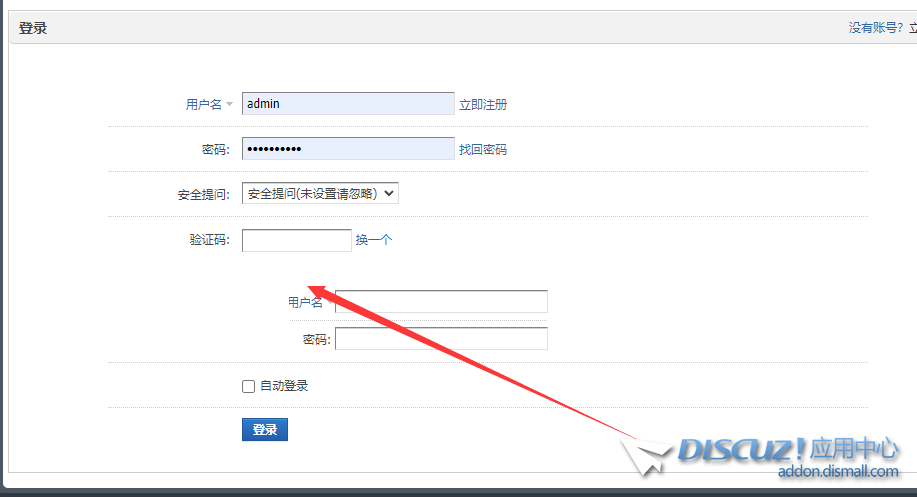
Task: Click the 安全提问 field label
Action: (204, 195)
